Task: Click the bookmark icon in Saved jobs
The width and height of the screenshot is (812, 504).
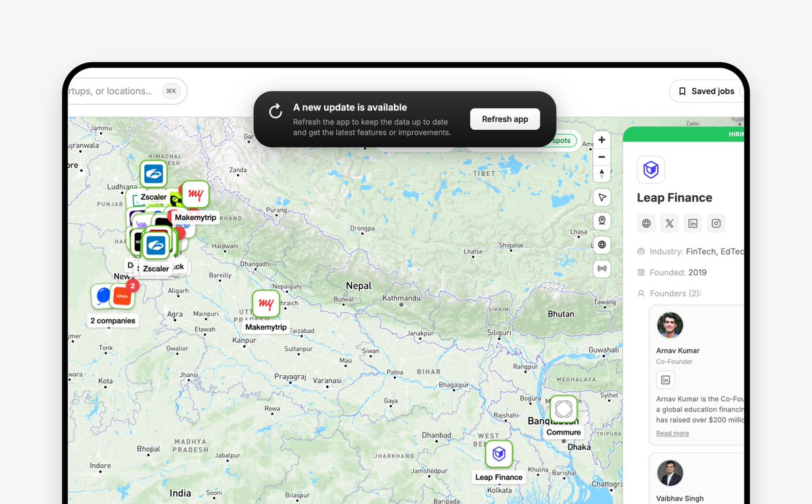Action: click(682, 91)
